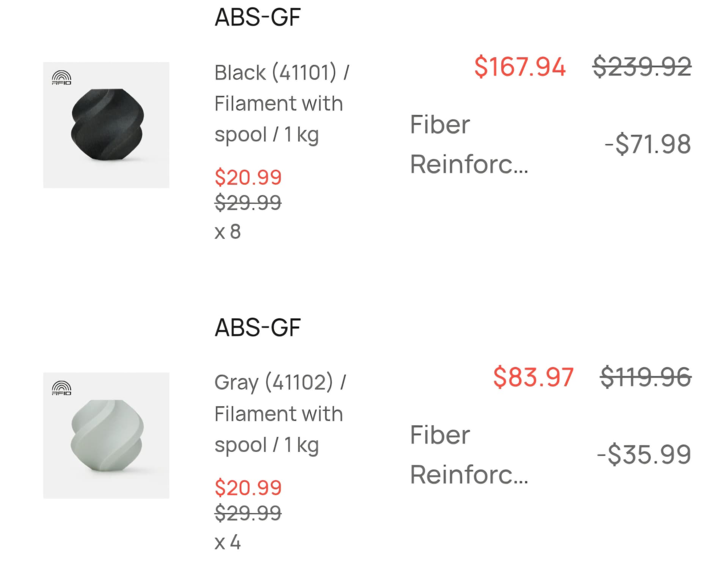Click the x 8 quantity for Black filament
The image size is (728, 570).
tap(227, 232)
